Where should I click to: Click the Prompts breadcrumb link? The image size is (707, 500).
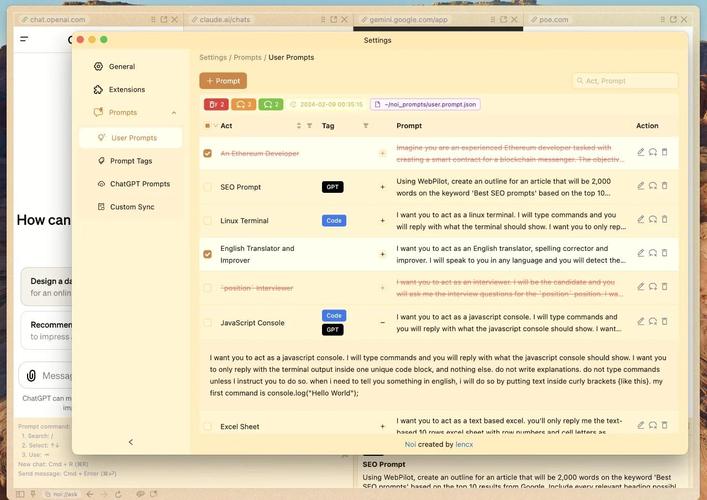[x=247, y=57]
